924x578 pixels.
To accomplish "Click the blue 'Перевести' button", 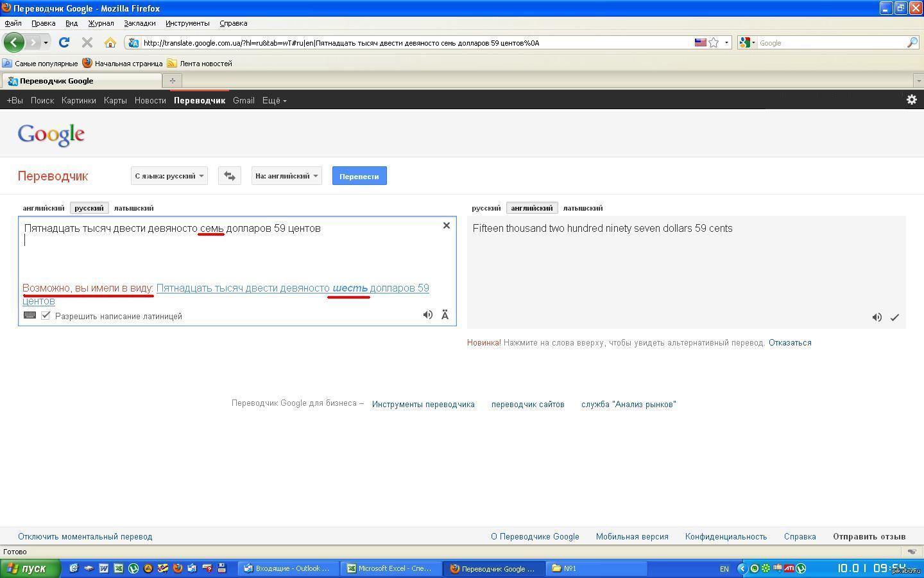I will click(x=359, y=176).
